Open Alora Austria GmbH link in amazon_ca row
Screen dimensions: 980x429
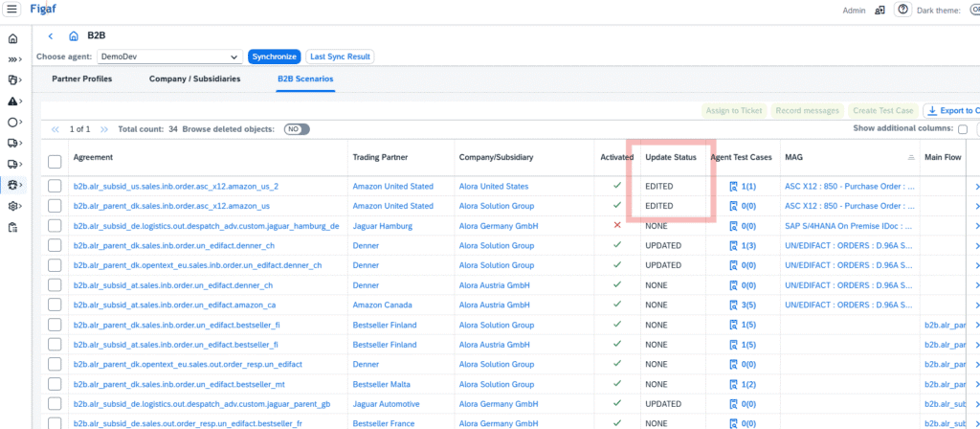[495, 305]
